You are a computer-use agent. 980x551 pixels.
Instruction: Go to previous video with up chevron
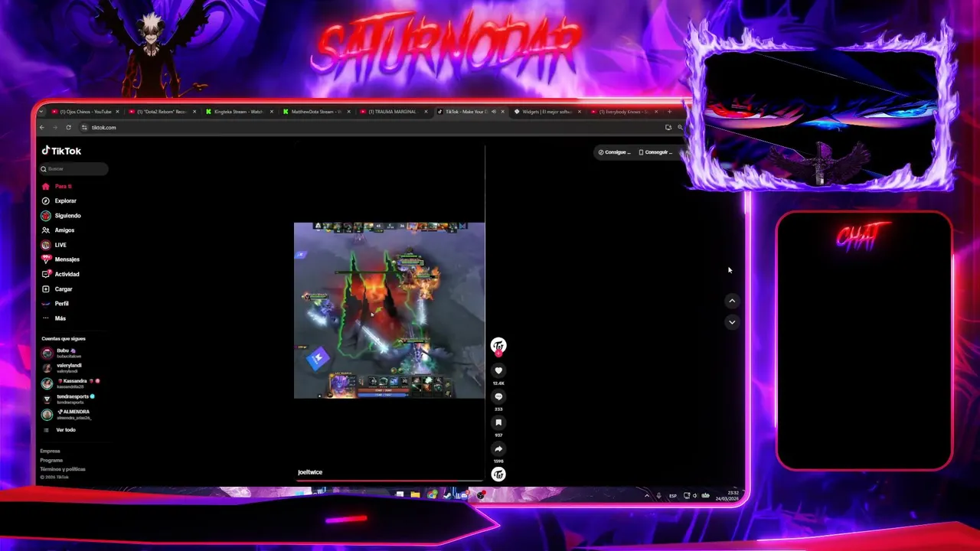coord(732,301)
